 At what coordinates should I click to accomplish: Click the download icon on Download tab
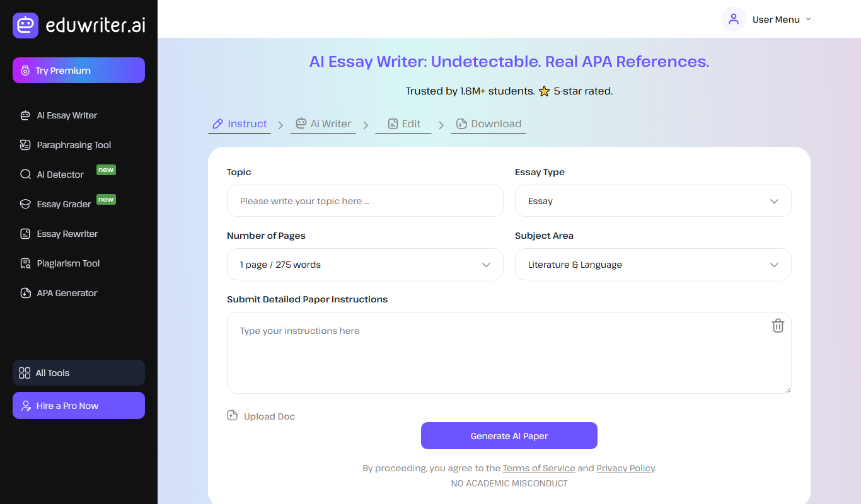point(461,123)
